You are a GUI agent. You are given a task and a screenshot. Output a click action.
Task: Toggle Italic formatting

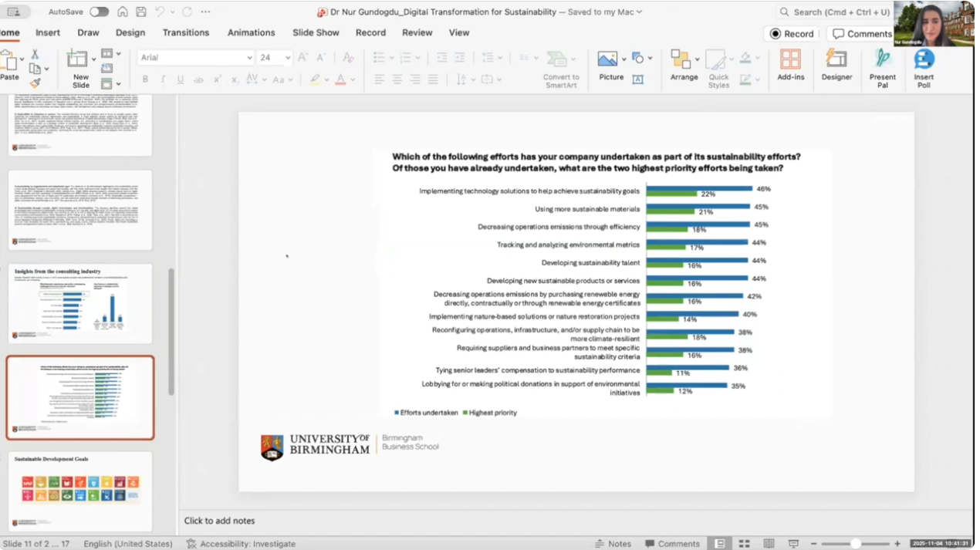coord(163,79)
